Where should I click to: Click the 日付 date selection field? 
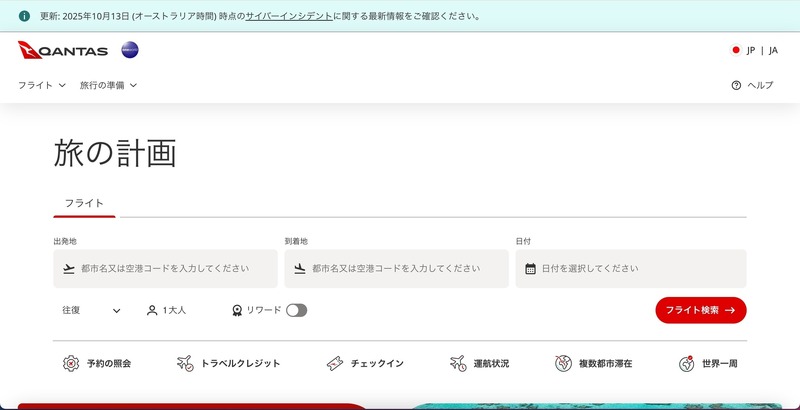pyautogui.click(x=630, y=268)
